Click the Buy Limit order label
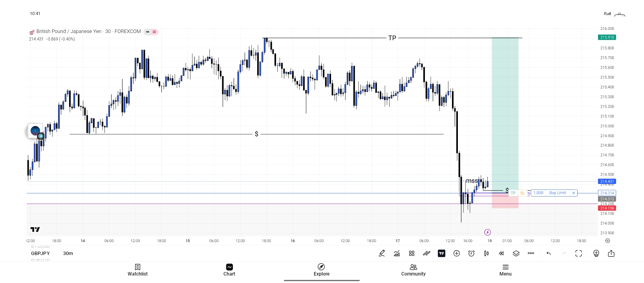644x283 pixels. coord(558,193)
